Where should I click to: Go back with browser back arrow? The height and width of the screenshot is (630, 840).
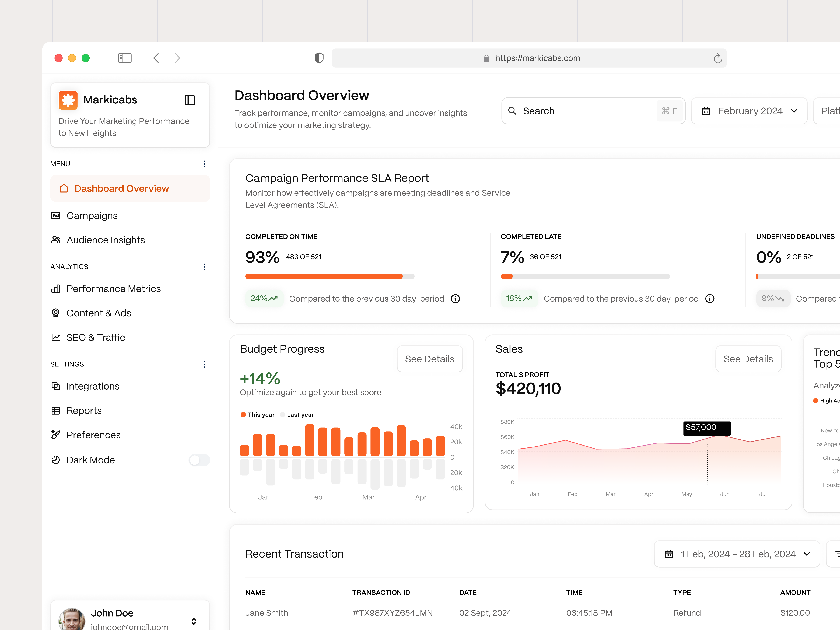coord(156,58)
